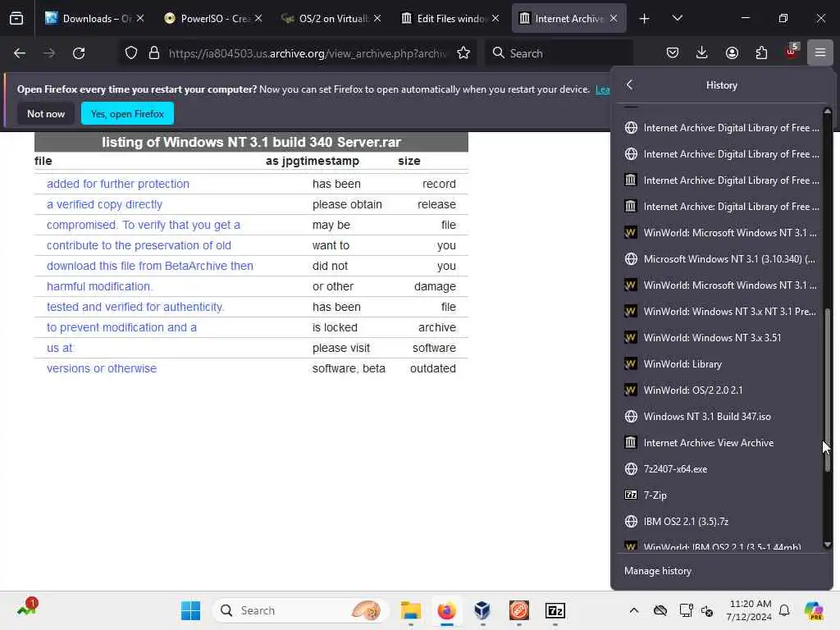Open the notifications bell in the tray
The width and height of the screenshot is (840, 630).
(x=784, y=610)
